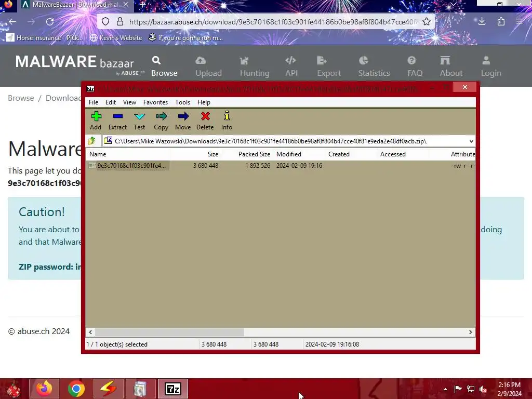Click the modified date 2024-02-09 19:16 cell
This screenshot has height=399, width=532.
point(299,166)
